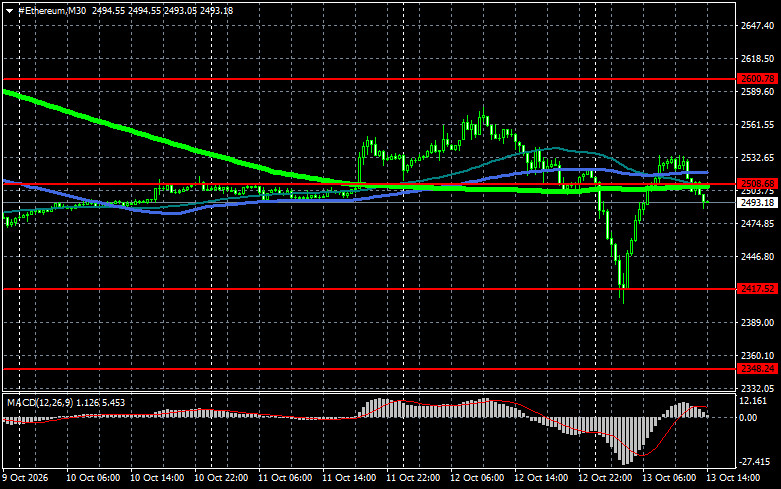Screen dimensions: 781x489
Task: Click the 2360.10 price axis label
Action: tap(758, 356)
